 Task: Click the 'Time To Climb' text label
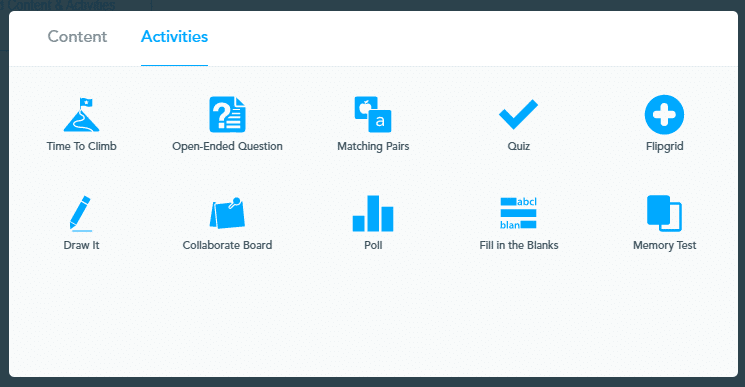(81, 146)
